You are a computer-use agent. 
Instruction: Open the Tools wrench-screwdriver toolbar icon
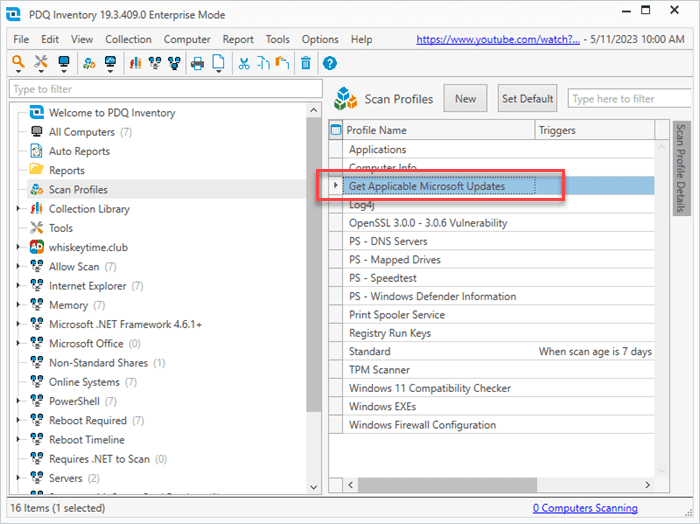point(41,62)
